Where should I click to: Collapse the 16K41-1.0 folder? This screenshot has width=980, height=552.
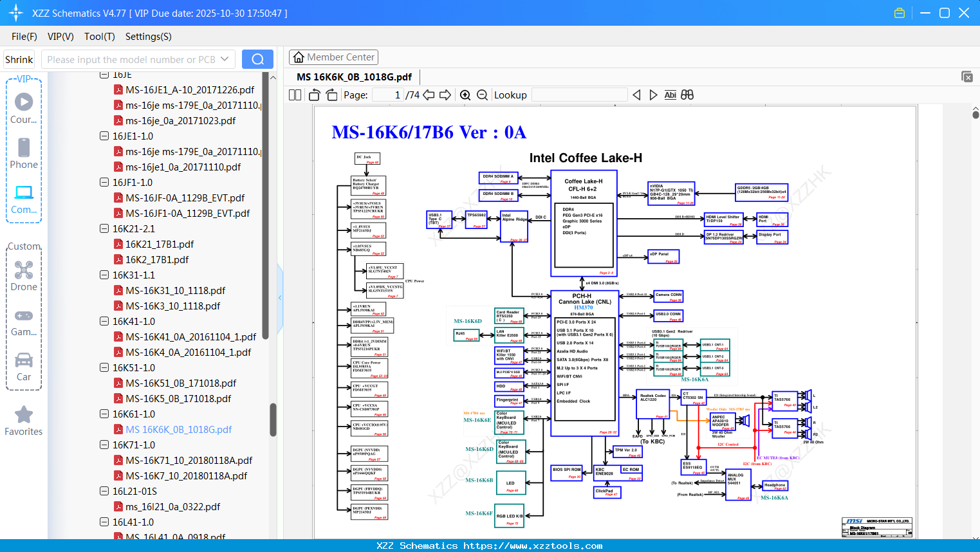[x=104, y=322]
